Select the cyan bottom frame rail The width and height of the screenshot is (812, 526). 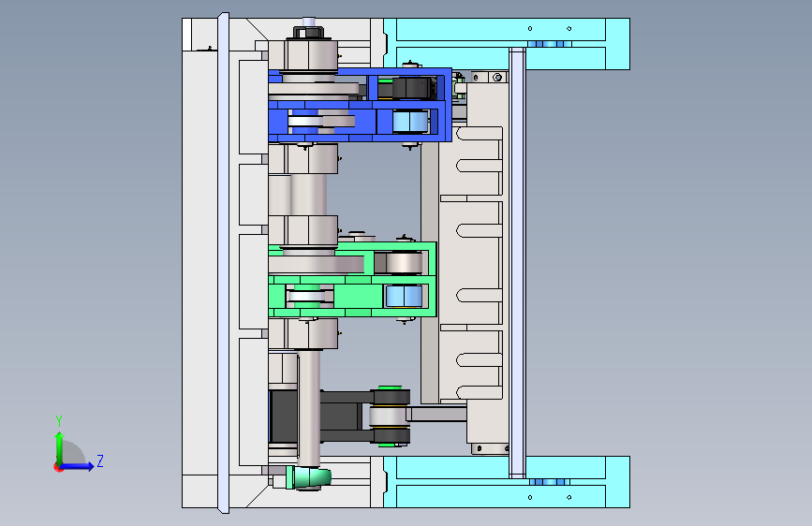click(x=507, y=482)
